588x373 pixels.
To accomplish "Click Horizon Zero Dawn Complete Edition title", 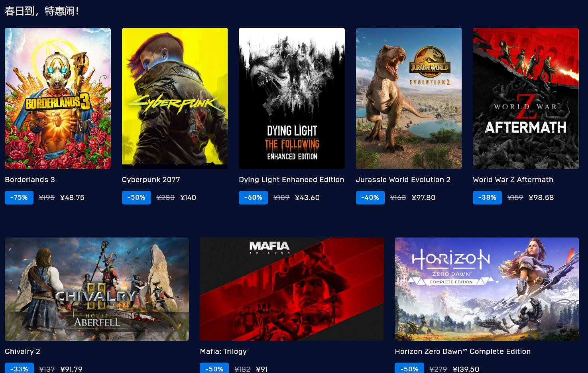I will 463,351.
